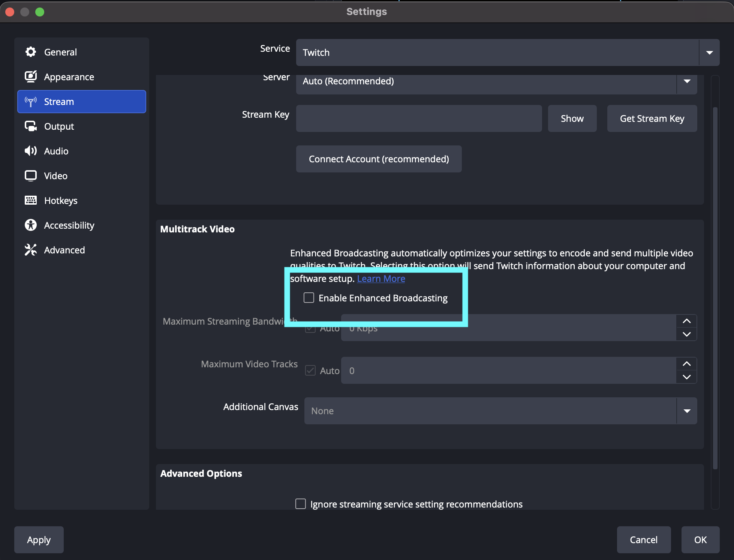Click the vertical scrollbar of stream settings
Image resolution: width=734 pixels, height=560 pixels.
click(715, 288)
